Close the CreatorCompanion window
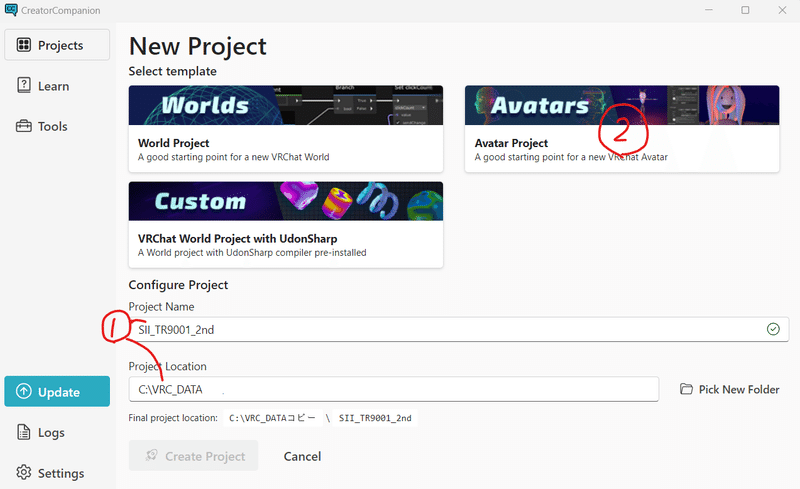This screenshot has width=800, height=489. 782,10
